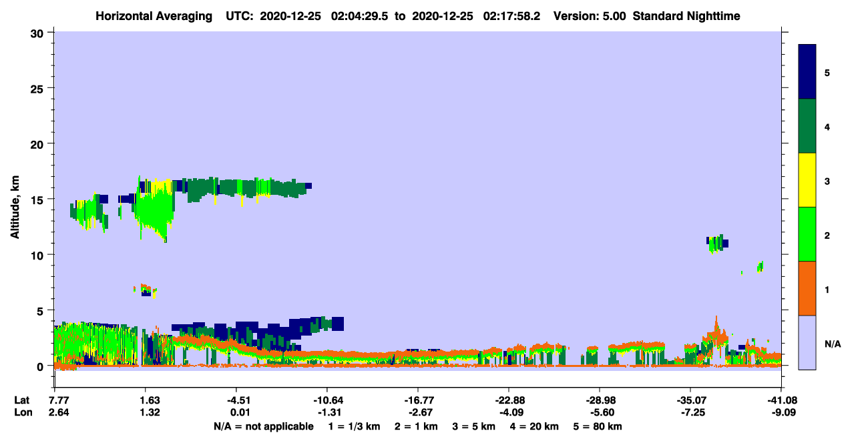This screenshot has height=445, width=868.
Task: Click the yellow colorbar segment labeled 3
Action: coord(807,180)
